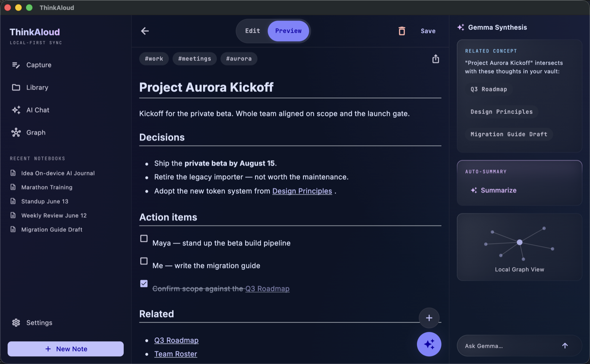Viewport: 590px width, 364px height.
Task: Check Maya beta build pipeline task
Action: [x=144, y=238]
